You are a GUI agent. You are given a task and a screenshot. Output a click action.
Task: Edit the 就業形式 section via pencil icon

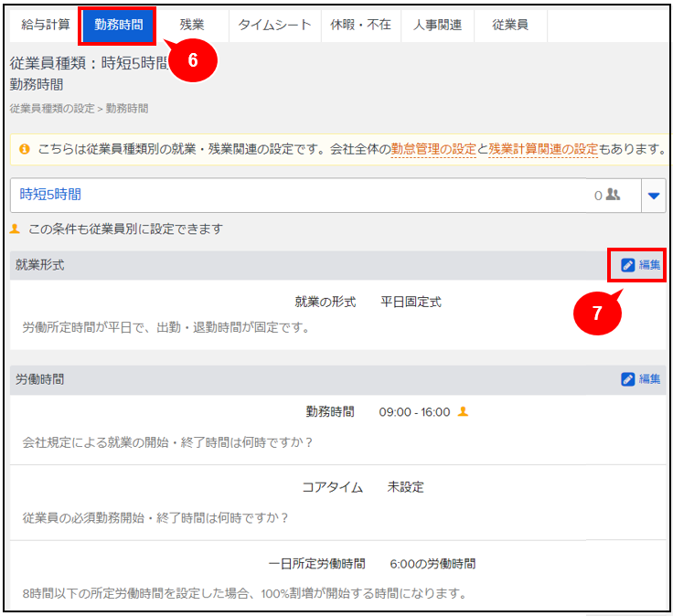640,265
